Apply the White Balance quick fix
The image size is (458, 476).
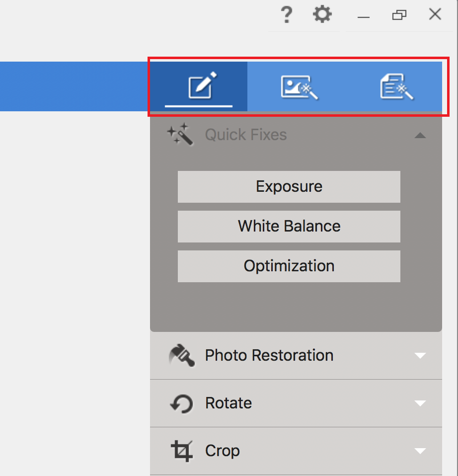pos(289,227)
